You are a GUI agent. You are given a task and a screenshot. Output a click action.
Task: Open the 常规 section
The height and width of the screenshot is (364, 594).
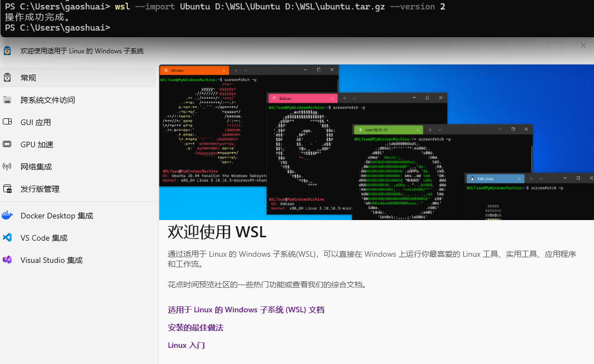point(78,78)
